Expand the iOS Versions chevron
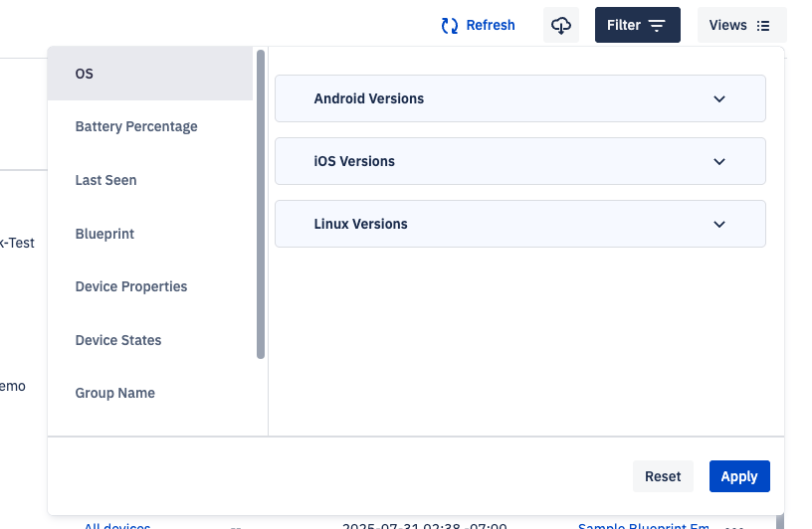Viewport: 812px width, 529px height. [719, 162]
